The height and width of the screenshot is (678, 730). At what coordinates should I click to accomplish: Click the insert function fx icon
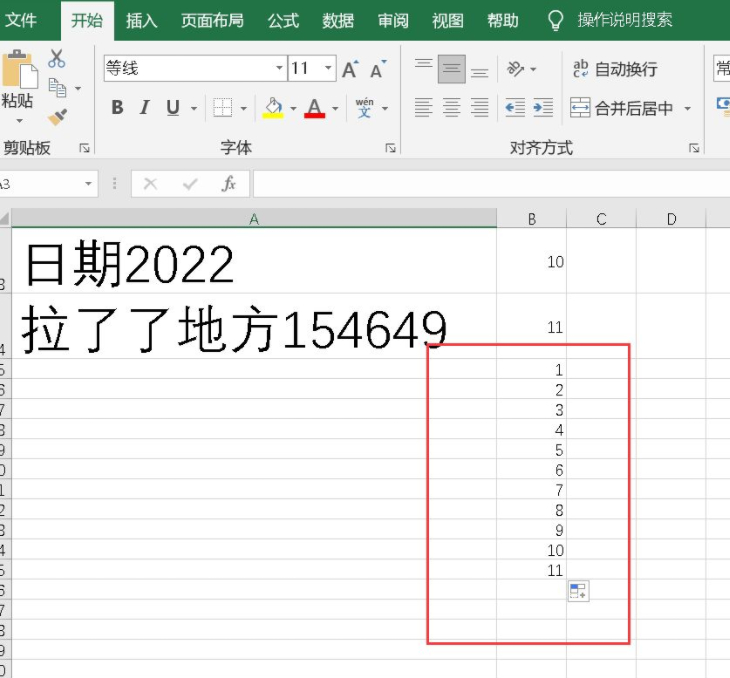[229, 184]
